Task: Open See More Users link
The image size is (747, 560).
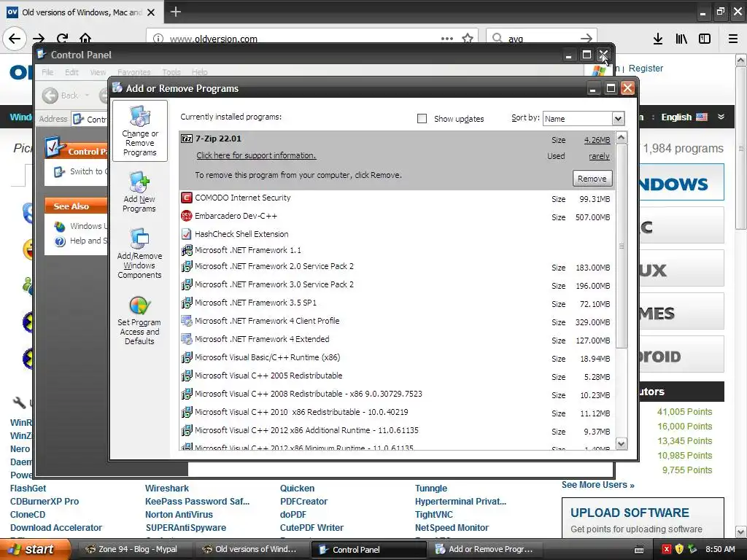Action: [x=597, y=485]
